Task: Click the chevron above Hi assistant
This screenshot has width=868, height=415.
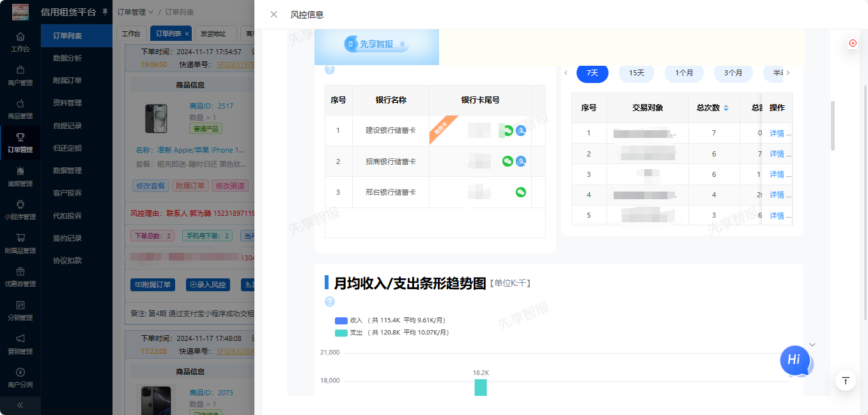Action: (812, 345)
